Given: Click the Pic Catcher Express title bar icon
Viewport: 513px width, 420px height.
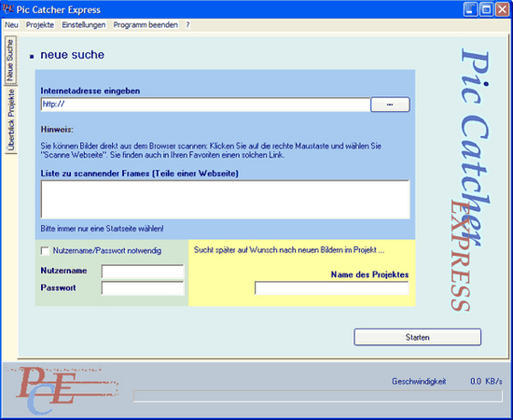Looking at the screenshot, I should tap(7, 9).
